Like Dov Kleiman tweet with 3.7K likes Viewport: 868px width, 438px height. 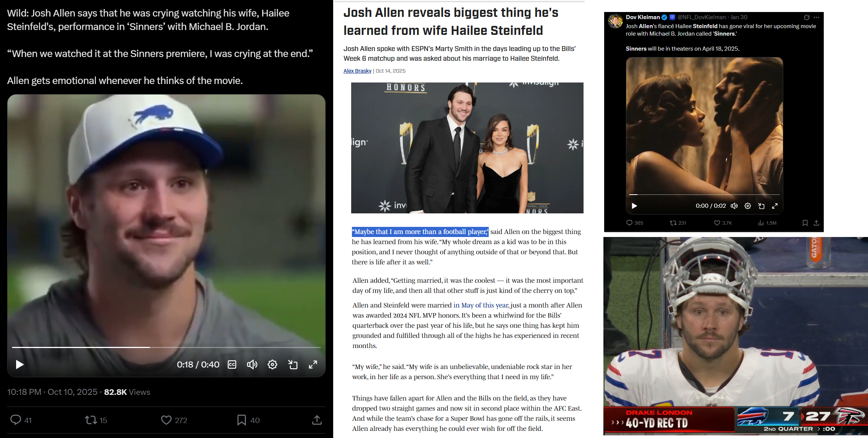(x=717, y=223)
